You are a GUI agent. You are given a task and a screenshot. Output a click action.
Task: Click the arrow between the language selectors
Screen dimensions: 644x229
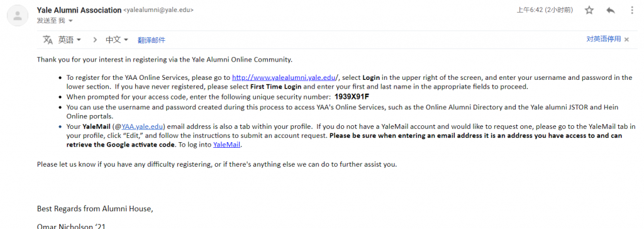tap(95, 40)
